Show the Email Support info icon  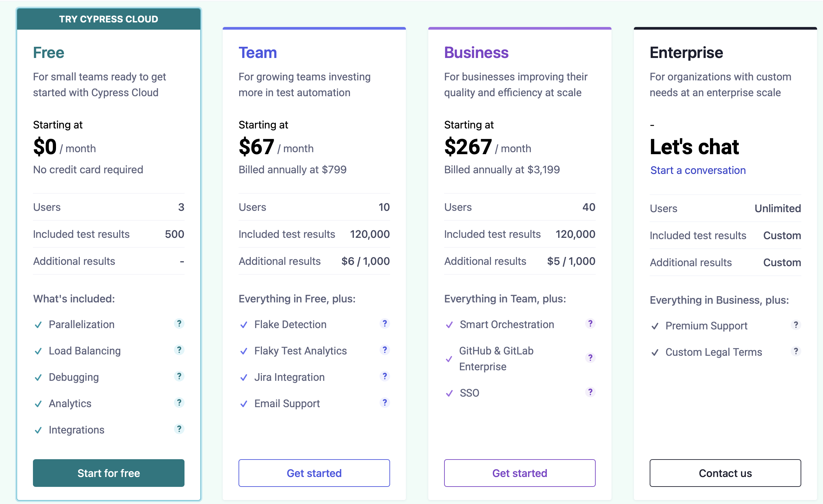385,403
